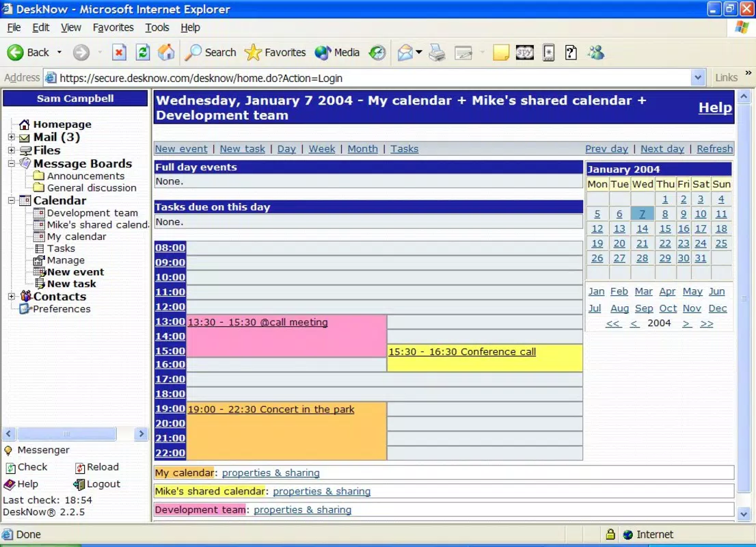
Task: Open the Tools menu
Action: coord(157,27)
